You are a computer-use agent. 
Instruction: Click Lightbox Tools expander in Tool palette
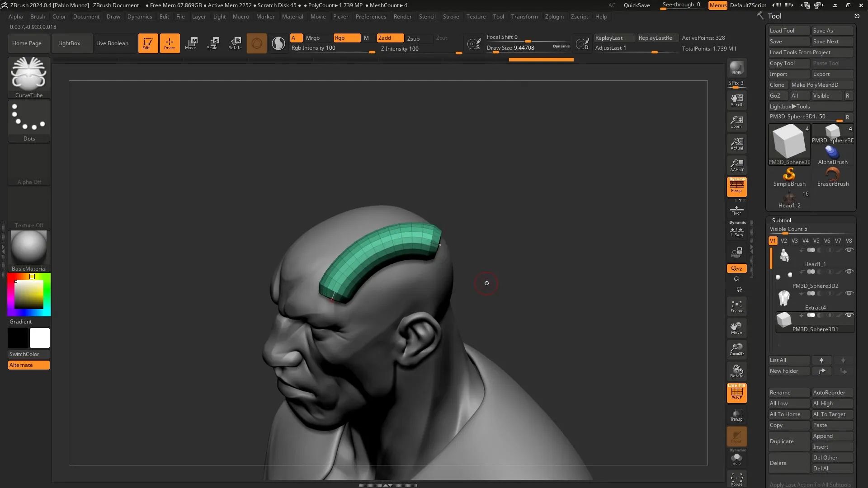(x=811, y=106)
